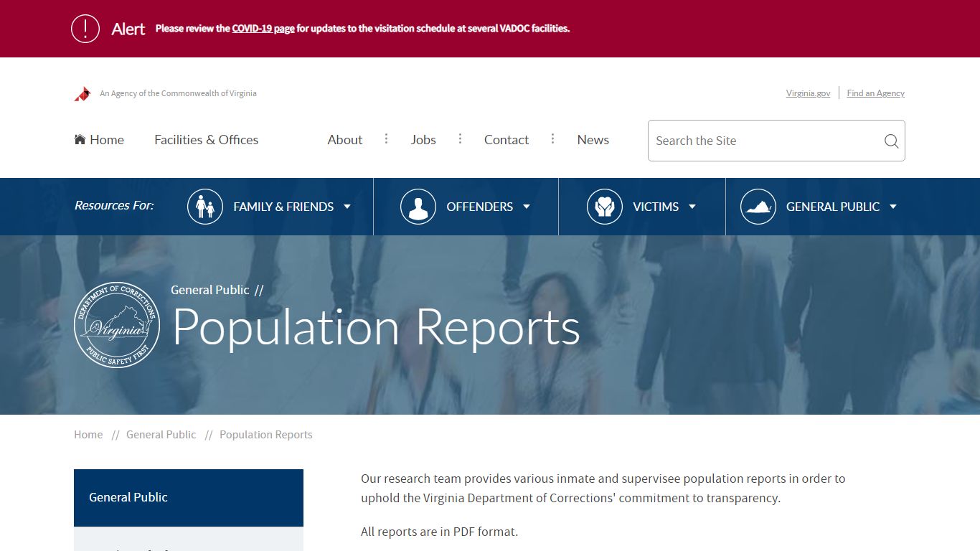Open the vertical dots menu after Jobs
Image resolution: width=980 pixels, height=551 pixels.
tap(460, 138)
